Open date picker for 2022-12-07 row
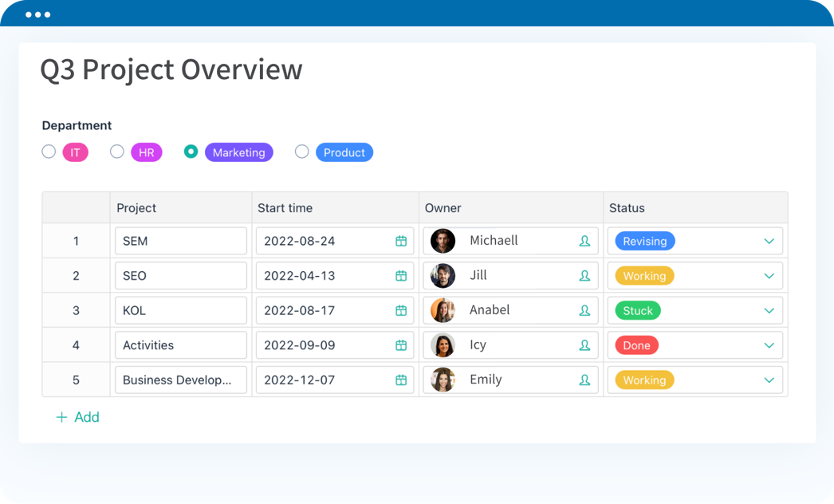This screenshot has width=834, height=504. click(401, 380)
